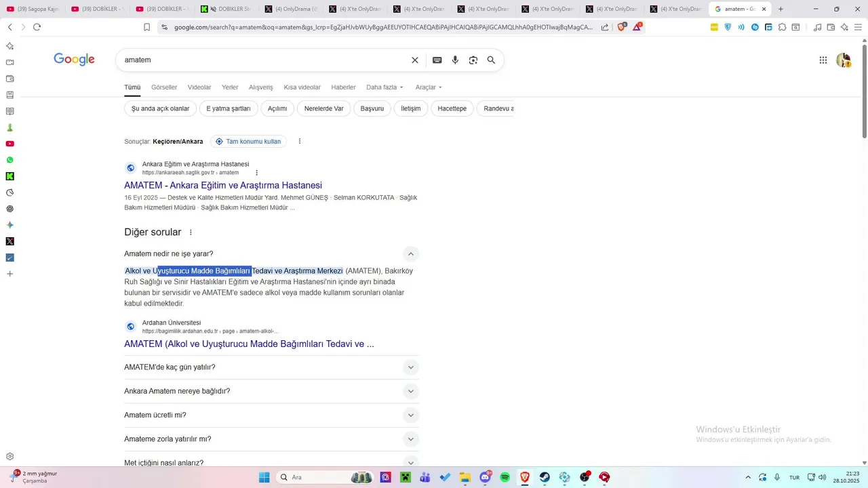Open the Brave Rewards triangle icon

coord(637,27)
